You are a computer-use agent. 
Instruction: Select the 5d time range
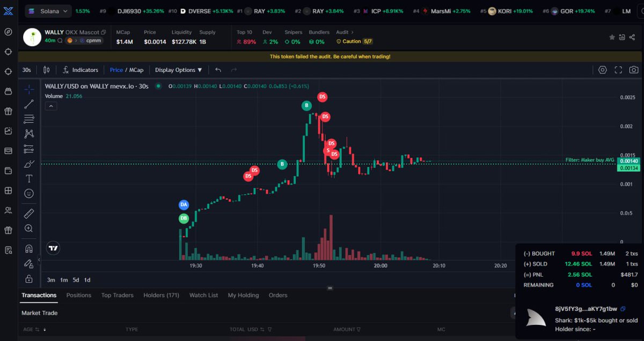click(x=76, y=280)
